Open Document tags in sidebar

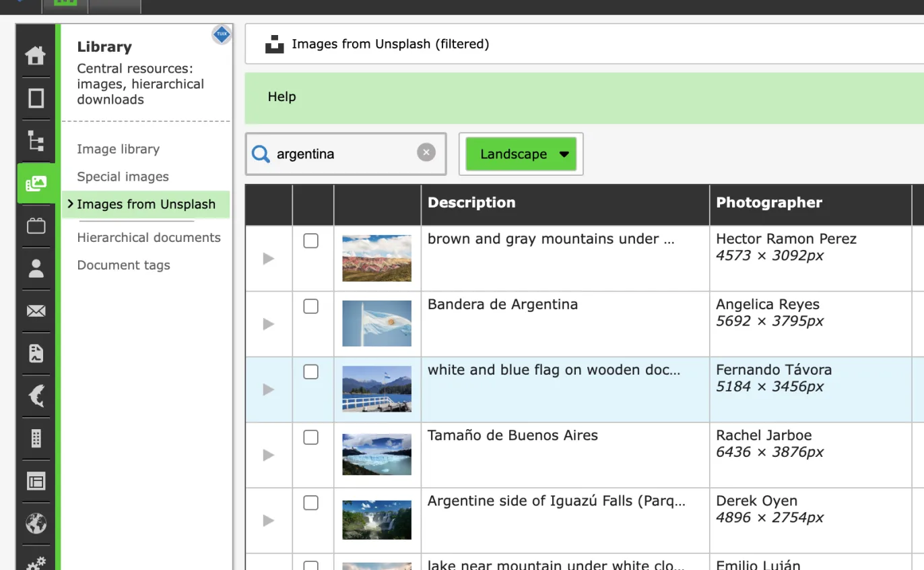click(x=123, y=265)
